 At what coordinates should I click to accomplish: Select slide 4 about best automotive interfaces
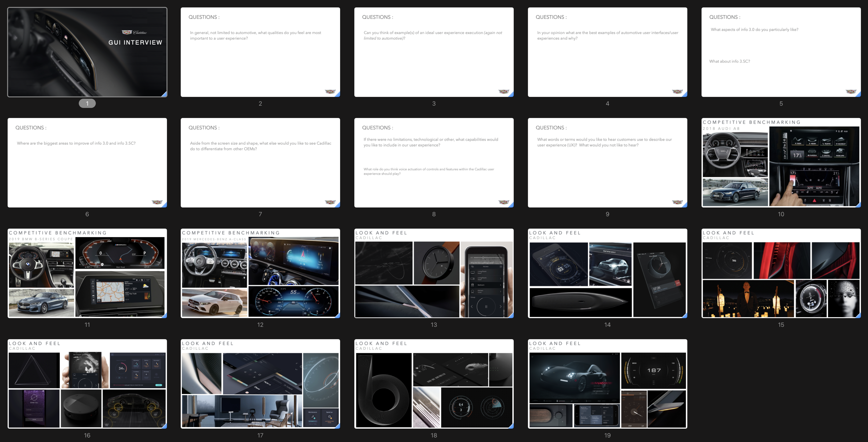click(607, 52)
